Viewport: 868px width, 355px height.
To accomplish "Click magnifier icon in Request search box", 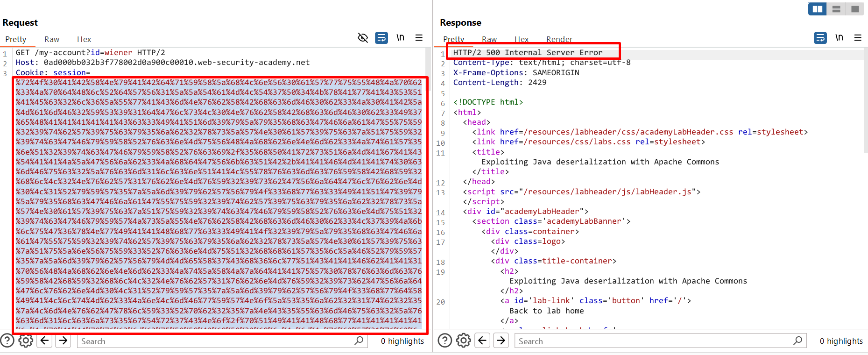I will coord(359,341).
